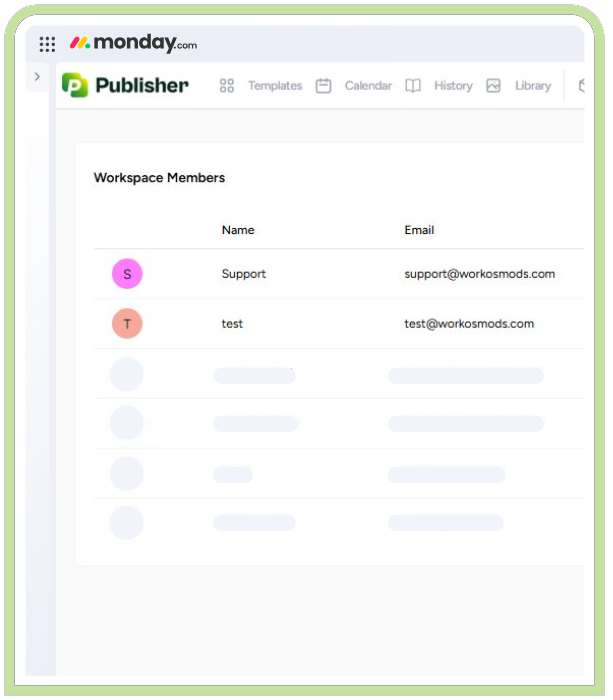
Task: Click the Email column header
Action: (419, 230)
